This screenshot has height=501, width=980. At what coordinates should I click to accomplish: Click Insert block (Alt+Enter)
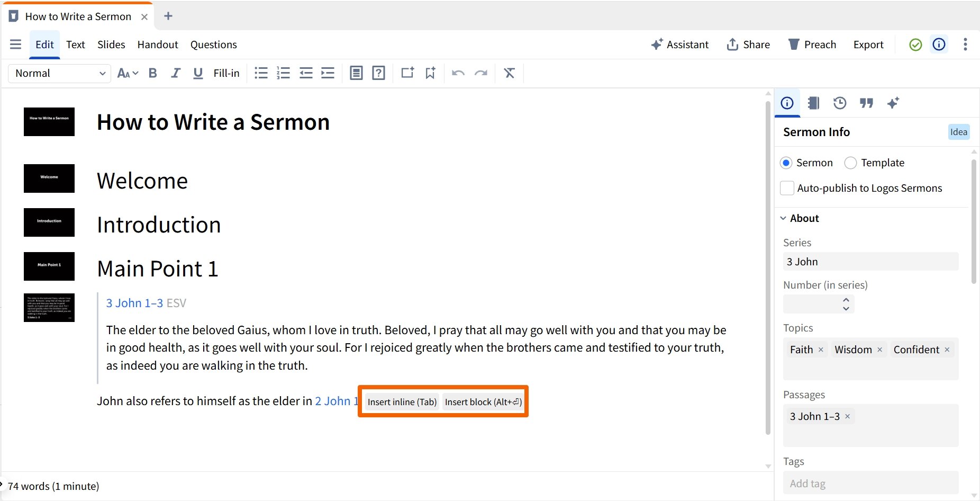click(x=483, y=402)
